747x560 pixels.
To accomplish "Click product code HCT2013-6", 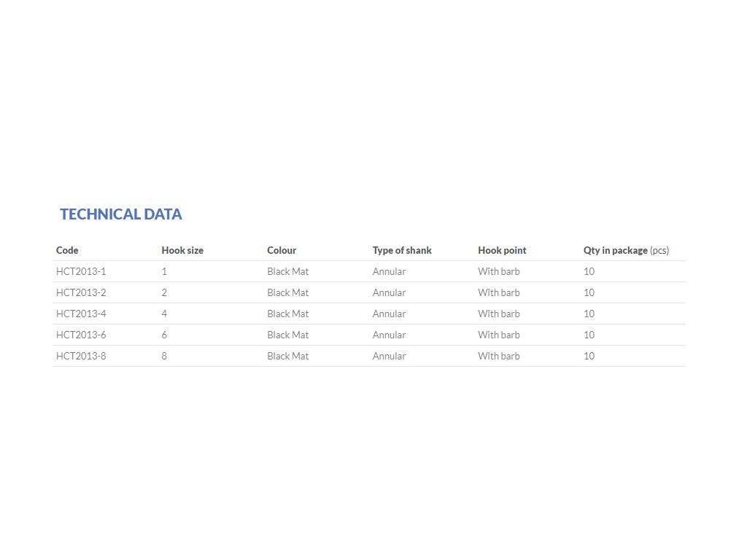I will pos(81,335).
